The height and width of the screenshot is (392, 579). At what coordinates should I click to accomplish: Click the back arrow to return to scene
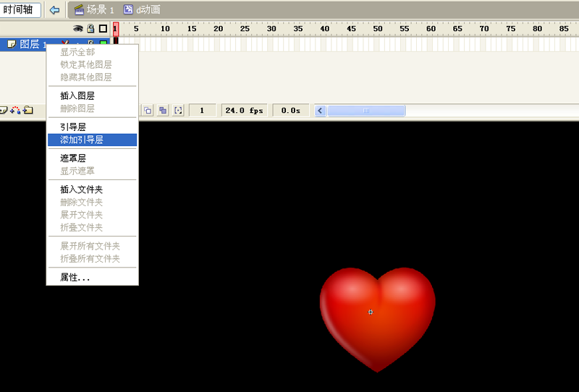(x=54, y=10)
